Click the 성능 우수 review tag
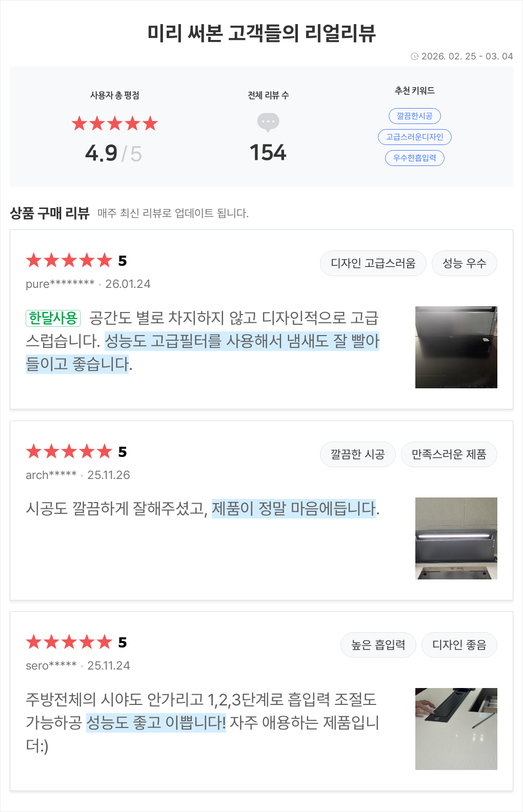The width and height of the screenshot is (523, 812). pyautogui.click(x=464, y=263)
